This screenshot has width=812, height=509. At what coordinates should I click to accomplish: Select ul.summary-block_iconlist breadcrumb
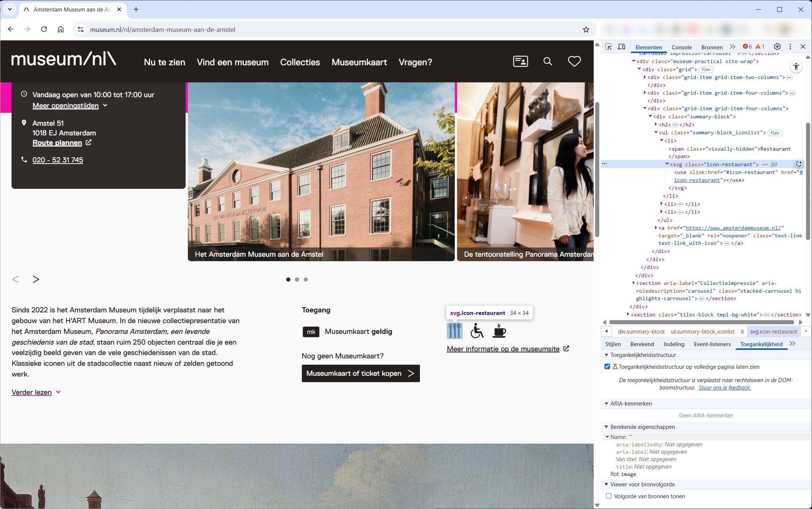(x=702, y=331)
